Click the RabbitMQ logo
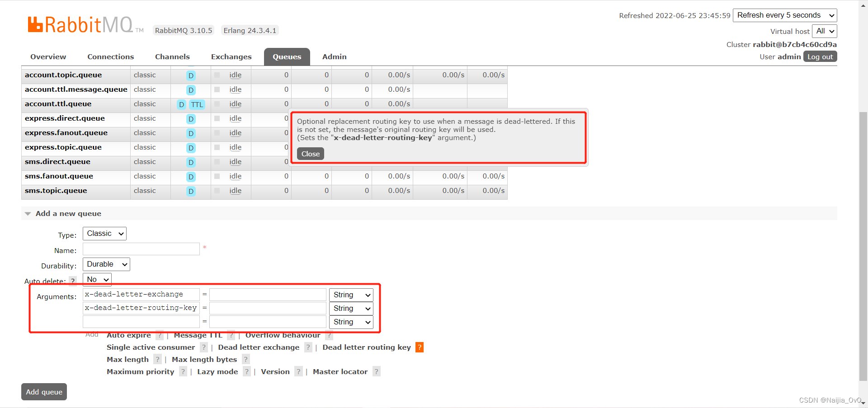Viewport: 868px width, 408px height. point(85,24)
